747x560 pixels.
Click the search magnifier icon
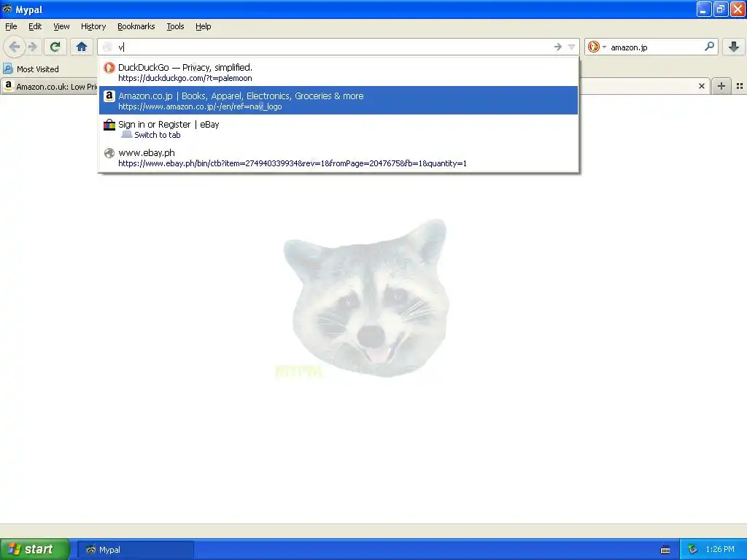(709, 47)
